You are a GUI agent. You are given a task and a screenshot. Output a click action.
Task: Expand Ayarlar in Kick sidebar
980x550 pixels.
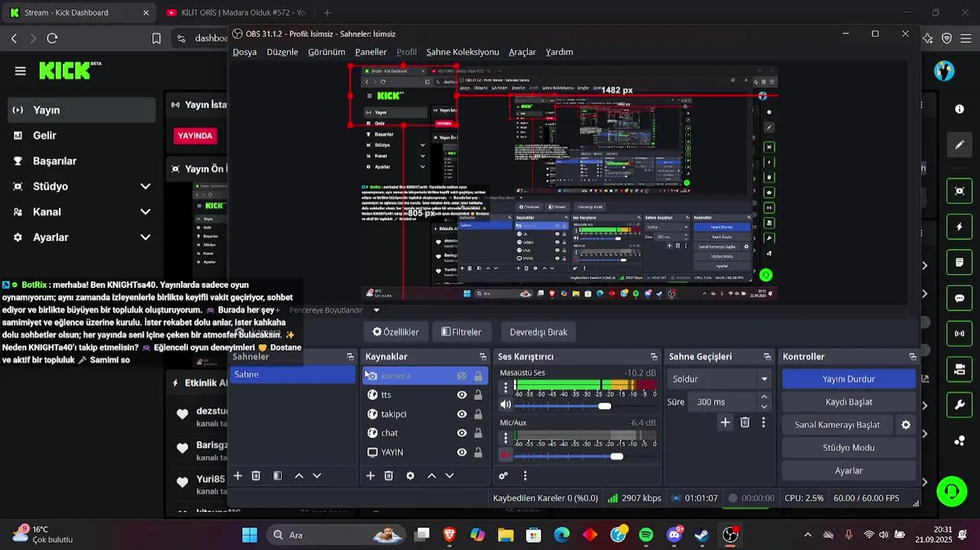(145, 238)
